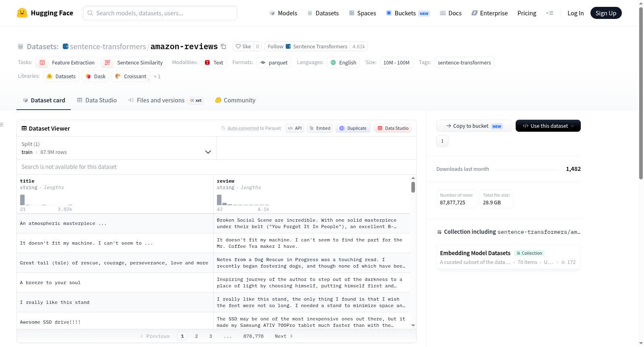
Task: Click the table vertical scrollbar thumb
Action: [413, 187]
